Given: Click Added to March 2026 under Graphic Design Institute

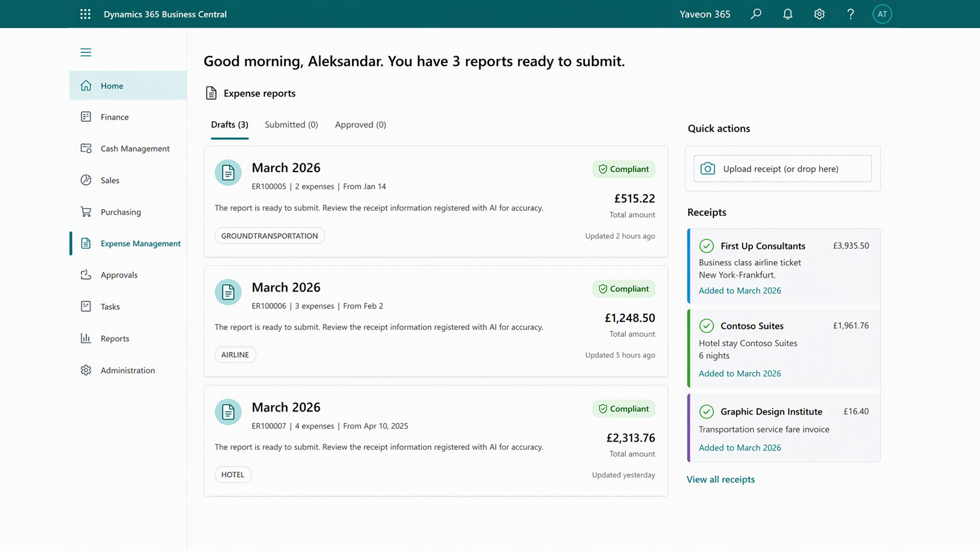Looking at the screenshot, I should tap(740, 448).
